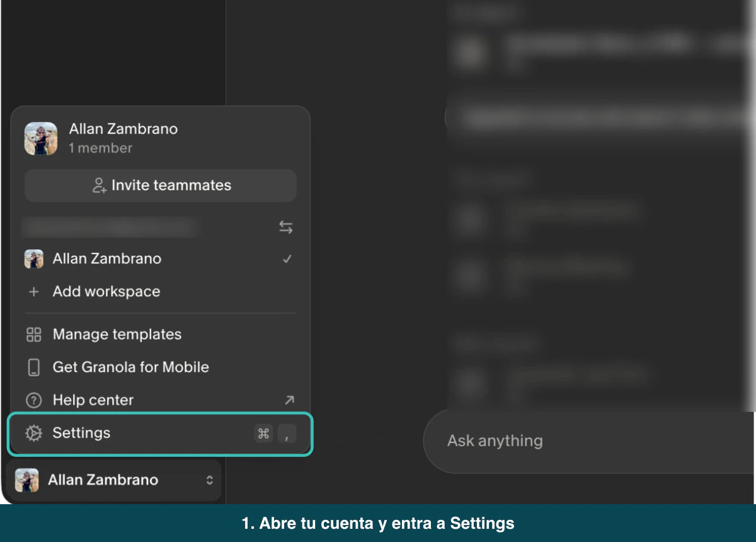Select the Allan Zambrano workspace row
This screenshot has height=542, width=756.
point(160,259)
